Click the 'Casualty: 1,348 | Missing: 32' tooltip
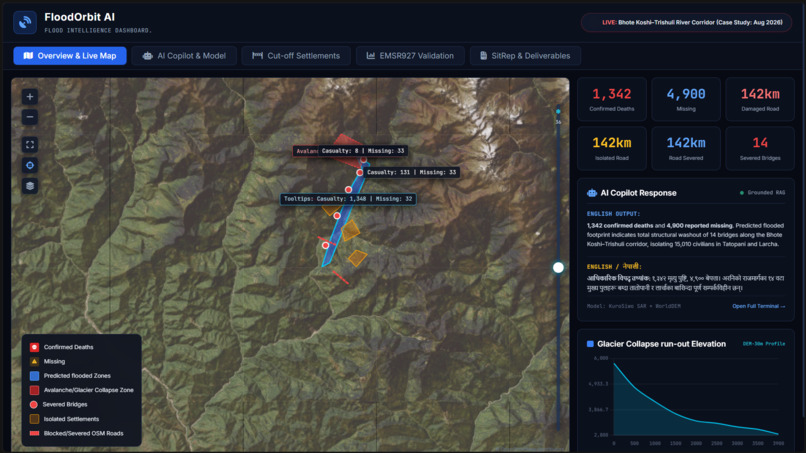Image resolution: width=806 pixels, height=453 pixels. 348,198
